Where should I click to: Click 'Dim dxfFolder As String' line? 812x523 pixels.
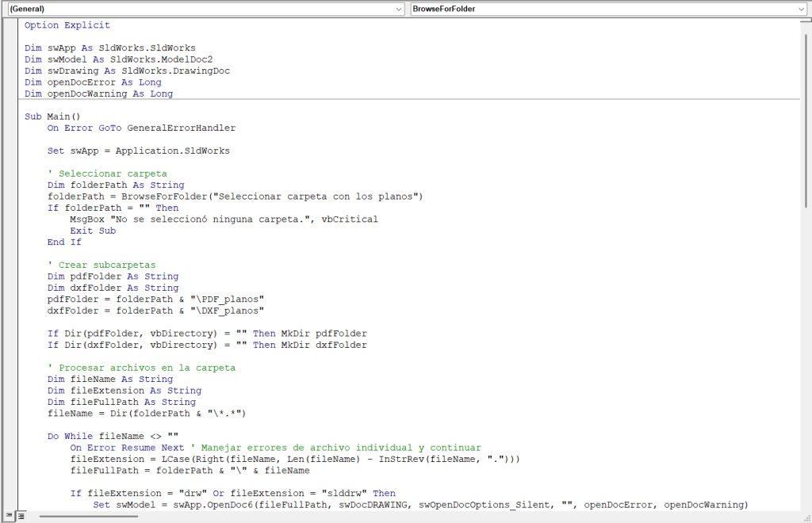click(x=113, y=287)
